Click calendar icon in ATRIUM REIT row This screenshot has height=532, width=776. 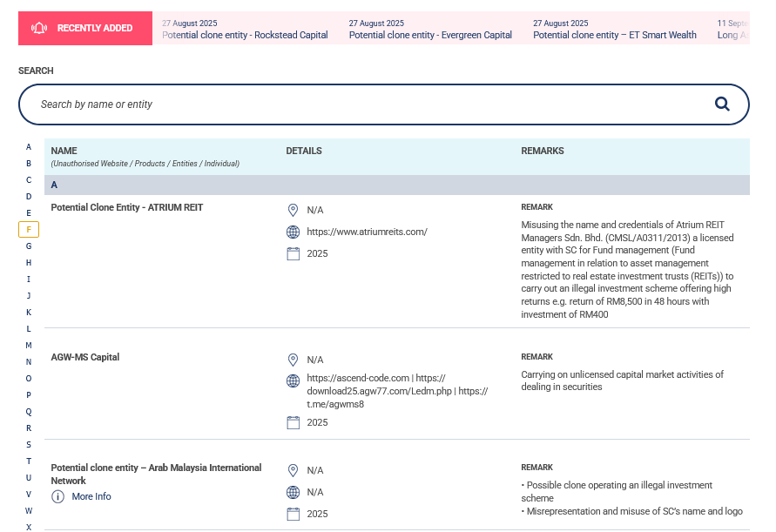[293, 254]
